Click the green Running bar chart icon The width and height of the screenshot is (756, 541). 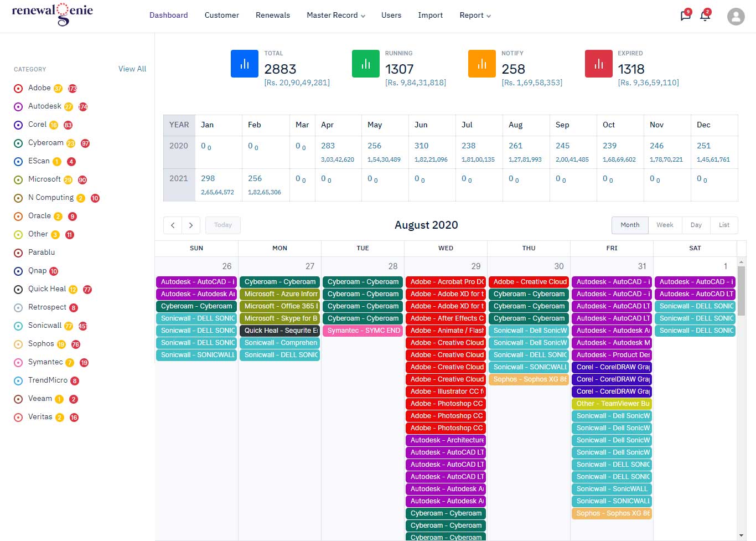[366, 64]
